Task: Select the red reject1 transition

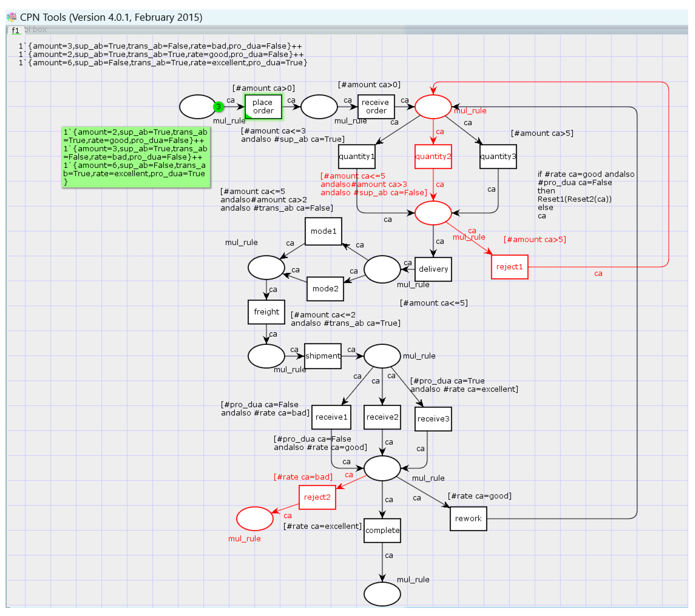Action: 509,267
